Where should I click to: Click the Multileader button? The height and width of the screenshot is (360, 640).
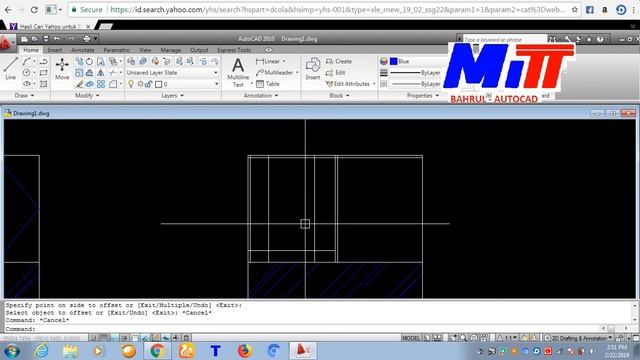pyautogui.click(x=275, y=73)
